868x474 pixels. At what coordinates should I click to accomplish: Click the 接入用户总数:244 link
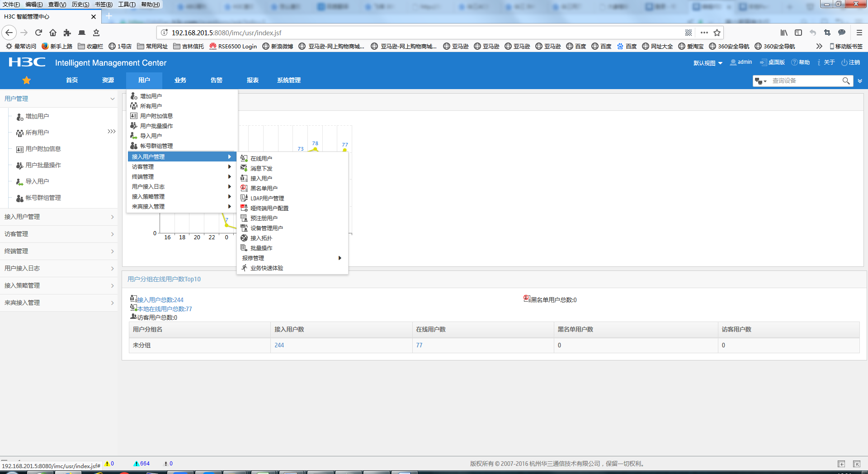pos(160,300)
